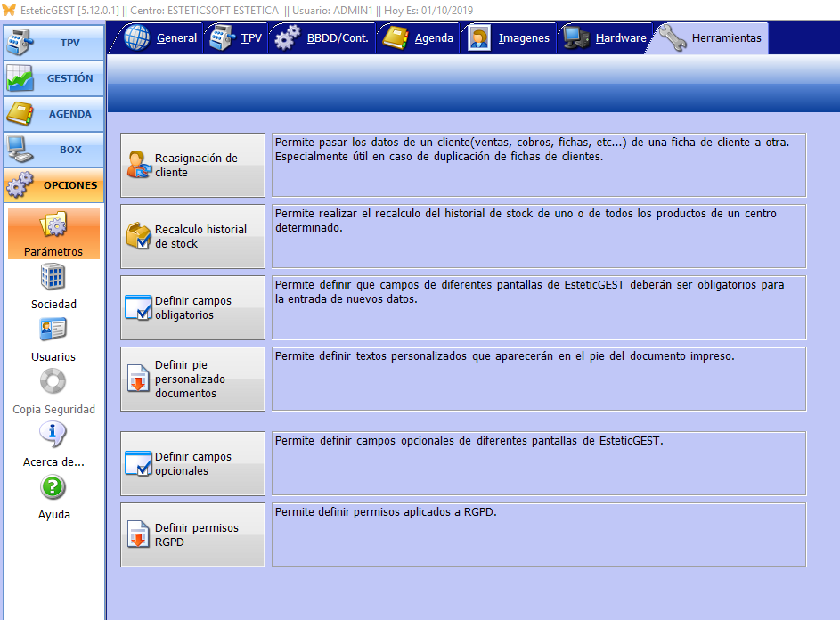Run Recalculo historial de stock
Viewport: 840px width, 620px height.
193,236
